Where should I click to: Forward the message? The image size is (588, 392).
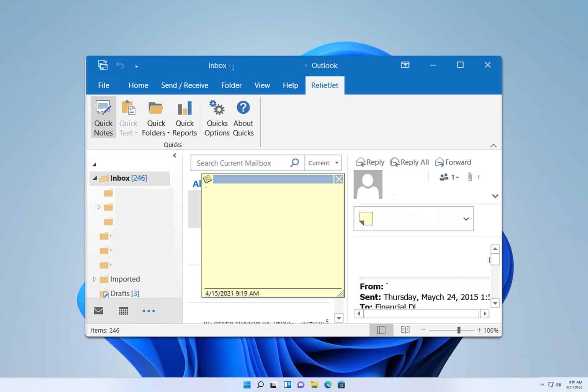(x=453, y=162)
